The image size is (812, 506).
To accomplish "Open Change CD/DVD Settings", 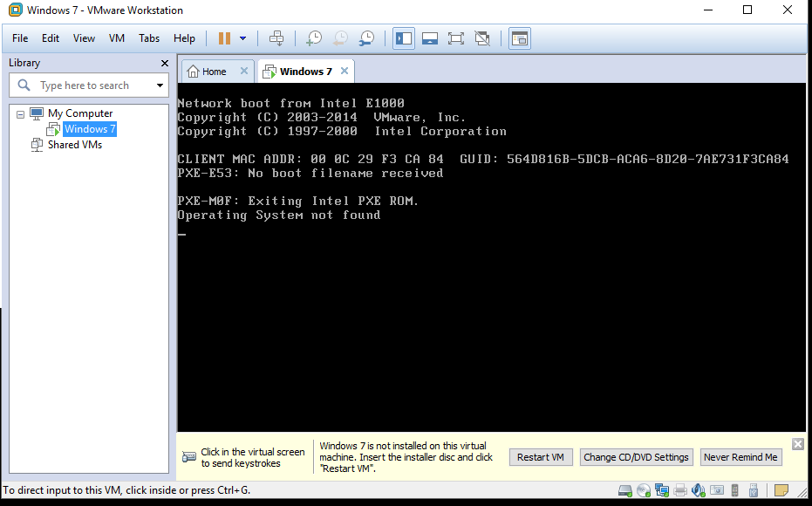I will [636, 457].
